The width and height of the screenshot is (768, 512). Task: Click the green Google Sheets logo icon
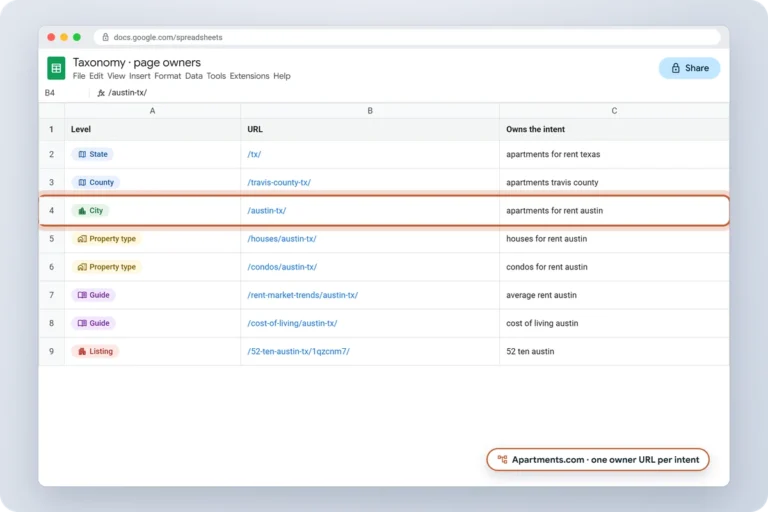click(x=56, y=68)
